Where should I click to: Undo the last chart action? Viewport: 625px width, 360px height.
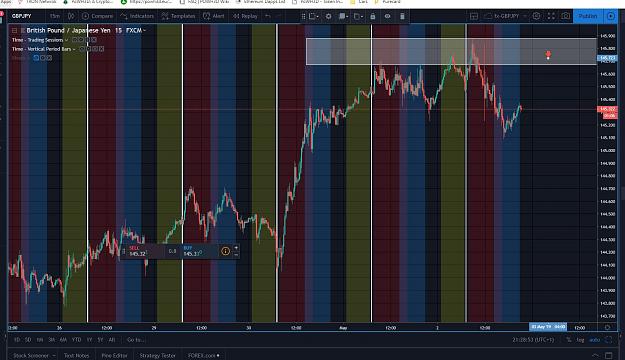click(268, 16)
